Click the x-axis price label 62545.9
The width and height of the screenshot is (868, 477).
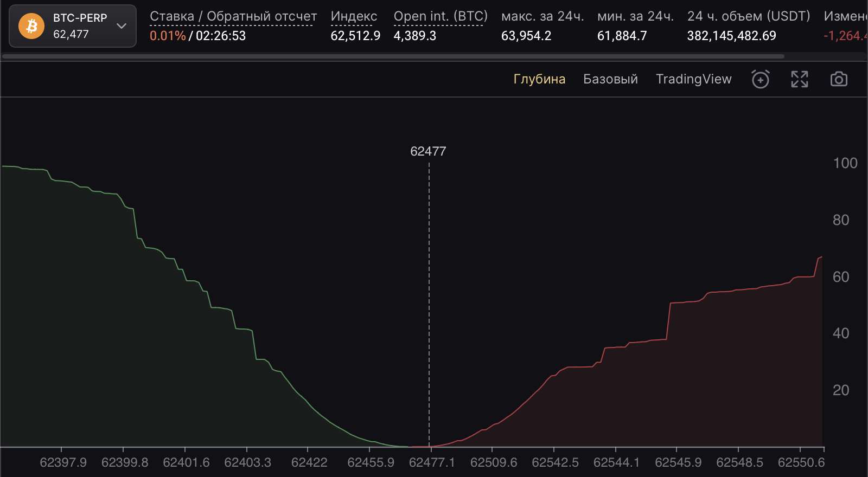pyautogui.click(x=678, y=462)
